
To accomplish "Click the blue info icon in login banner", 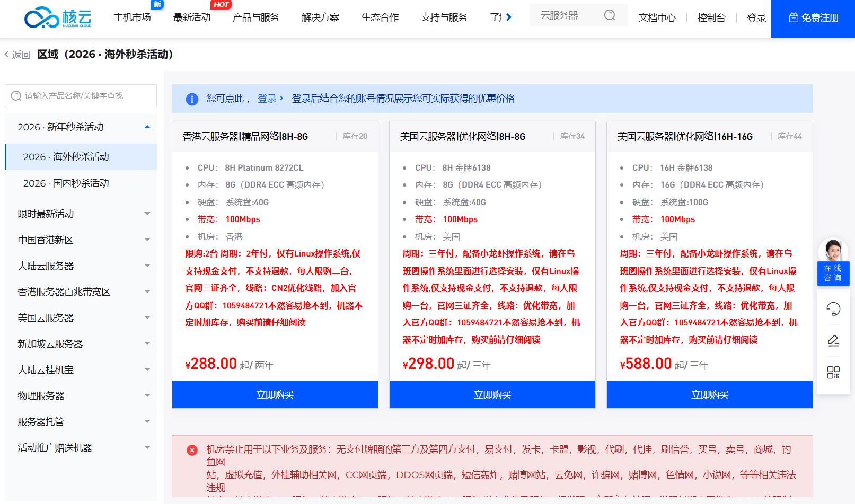I will click(x=192, y=99).
